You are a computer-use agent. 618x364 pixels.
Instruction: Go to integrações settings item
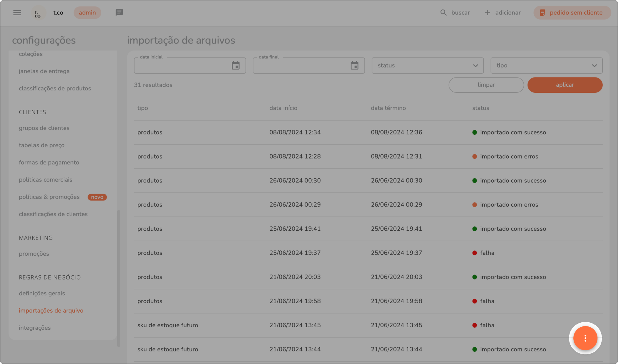coord(35,328)
